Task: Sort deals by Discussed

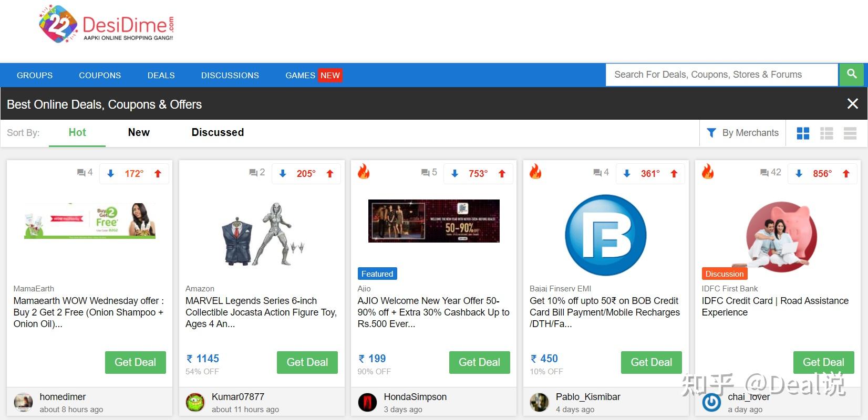Action: coord(218,132)
